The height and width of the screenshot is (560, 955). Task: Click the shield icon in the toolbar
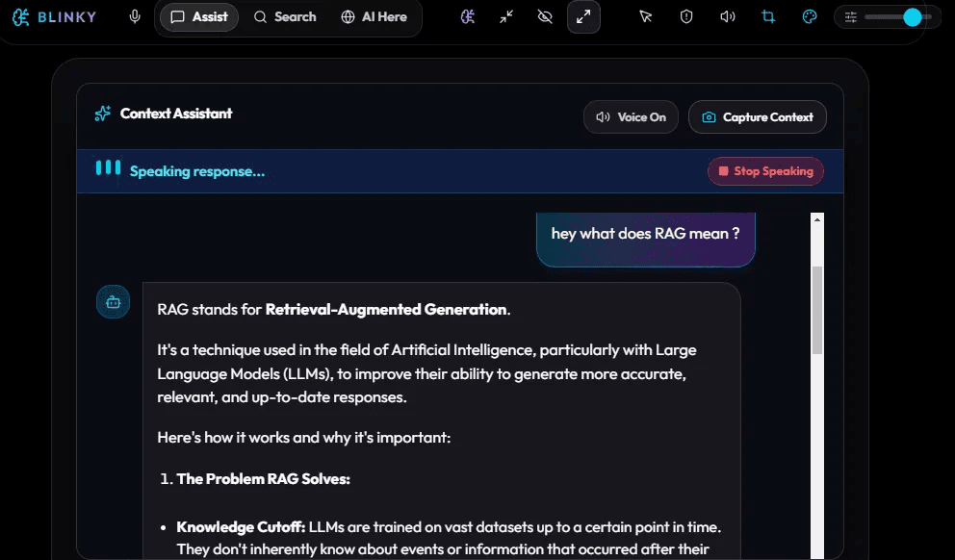[x=686, y=17]
